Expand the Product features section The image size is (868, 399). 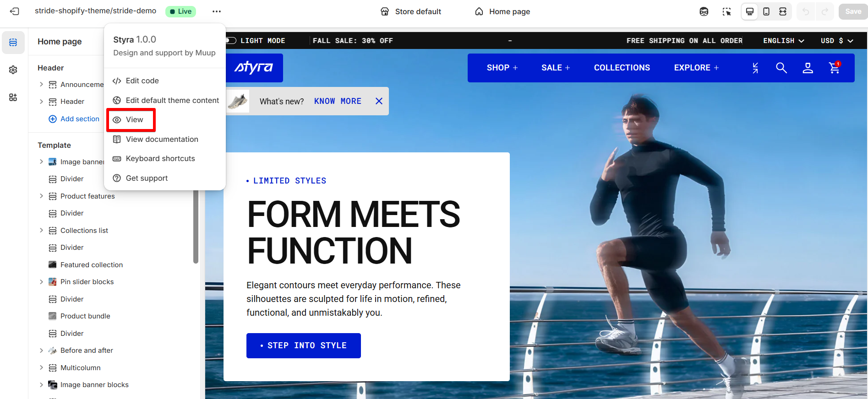(41, 196)
